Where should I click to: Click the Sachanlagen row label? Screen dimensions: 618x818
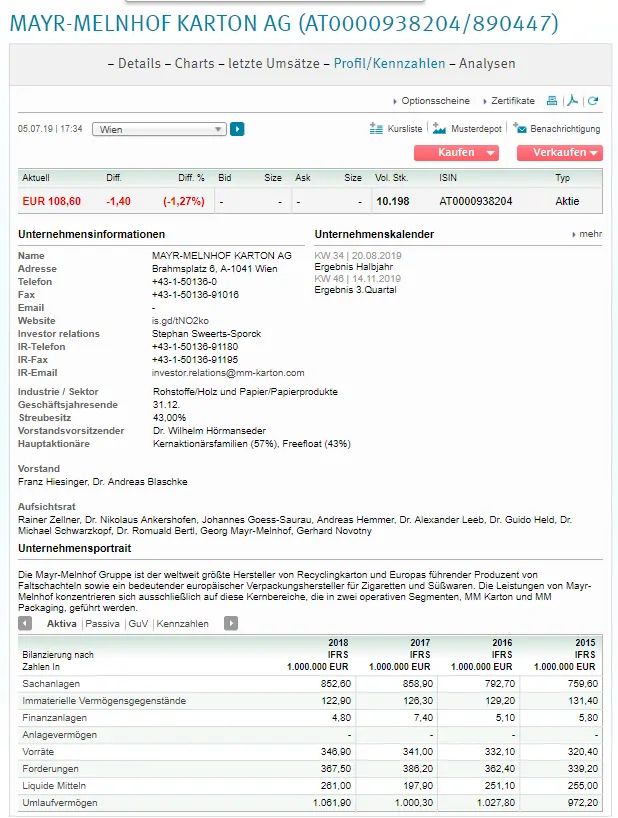[51, 684]
